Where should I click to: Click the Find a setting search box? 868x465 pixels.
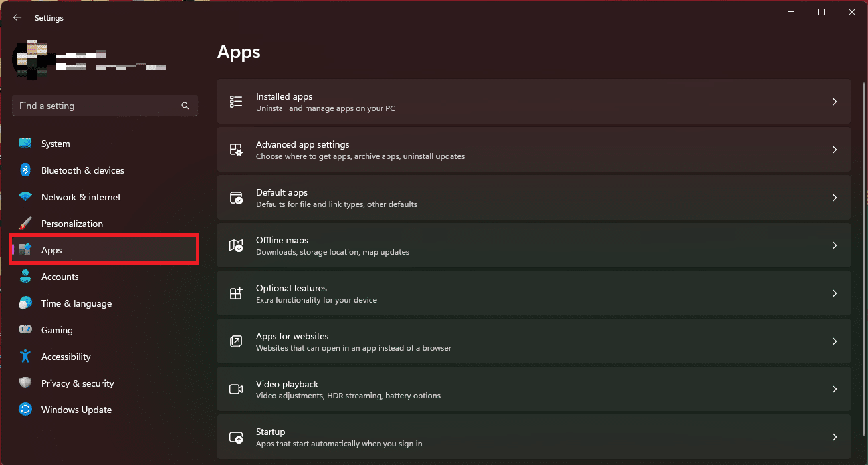tap(105, 106)
